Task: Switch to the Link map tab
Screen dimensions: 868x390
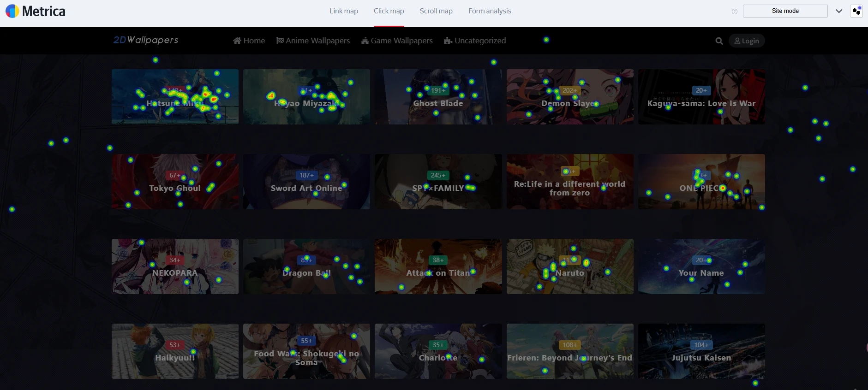Action: pos(343,11)
